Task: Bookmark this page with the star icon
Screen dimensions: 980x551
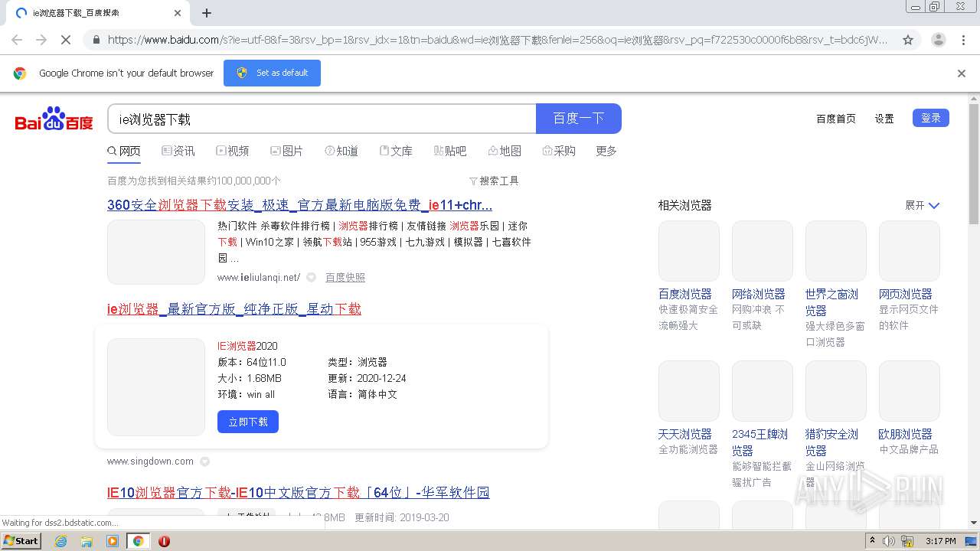Action: [908, 40]
